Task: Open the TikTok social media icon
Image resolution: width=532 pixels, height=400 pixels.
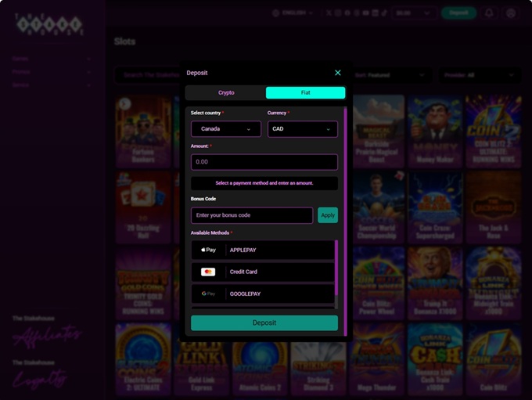Action: point(383,13)
